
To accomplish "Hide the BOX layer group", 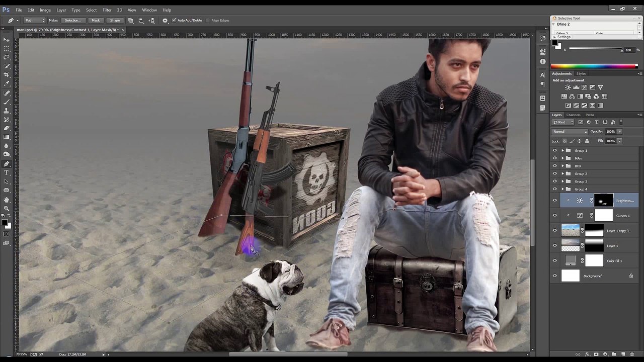I will click(x=555, y=166).
